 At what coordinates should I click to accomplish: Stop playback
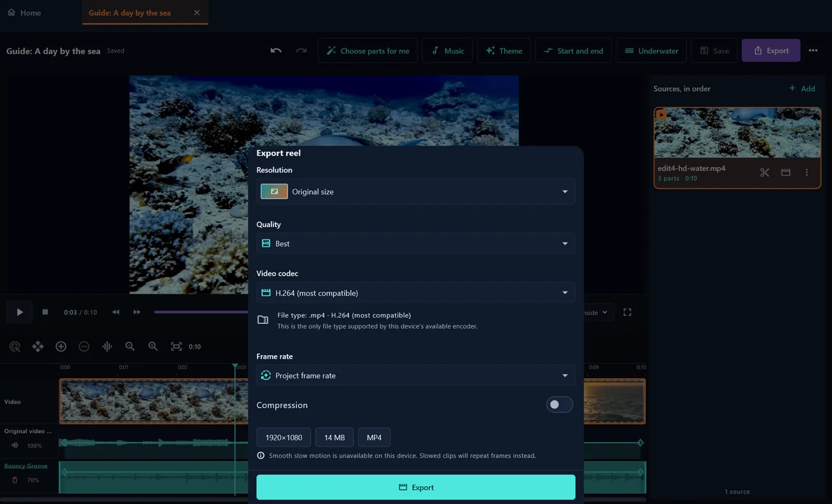point(45,312)
